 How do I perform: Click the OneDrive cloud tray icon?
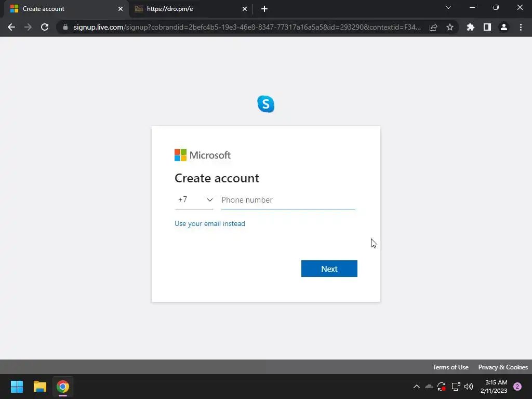[x=429, y=387]
